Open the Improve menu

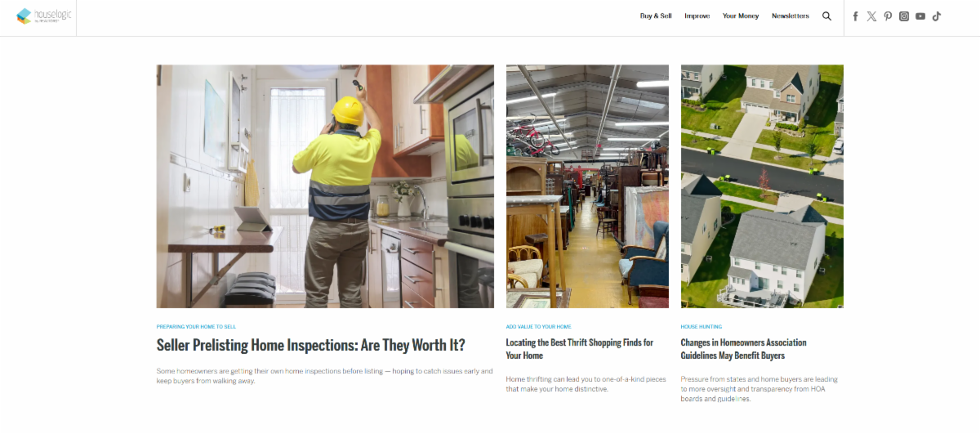697,16
